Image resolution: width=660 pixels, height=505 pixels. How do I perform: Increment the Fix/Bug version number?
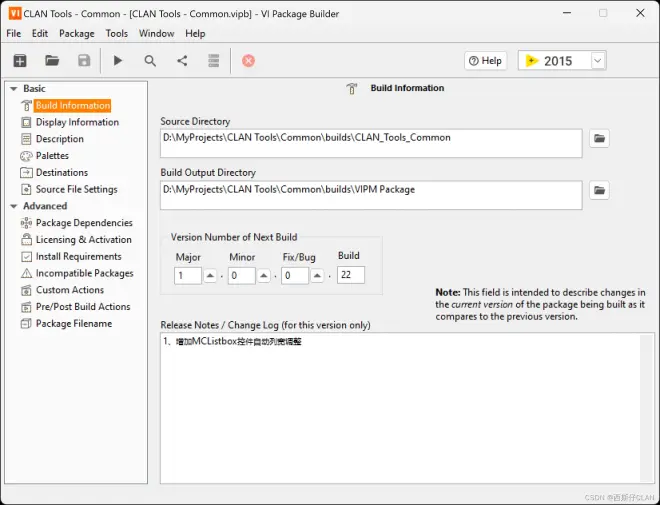coord(317,276)
